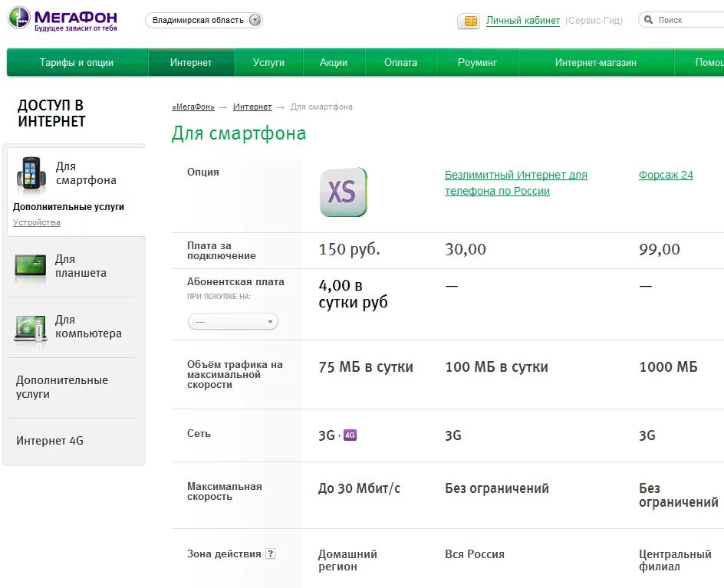Screen dimensions: 724x588
Task: Click the Центральный филиал zone value
Action: (x=675, y=560)
